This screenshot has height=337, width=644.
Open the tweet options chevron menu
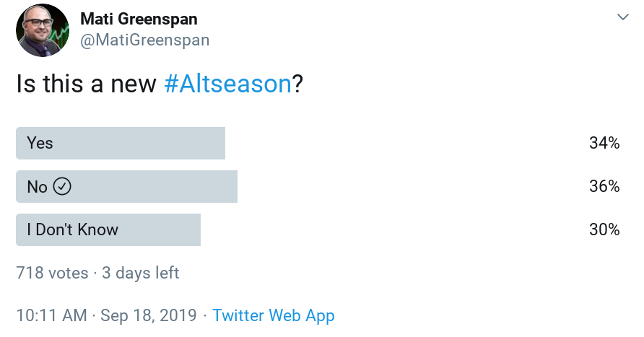pos(622,17)
